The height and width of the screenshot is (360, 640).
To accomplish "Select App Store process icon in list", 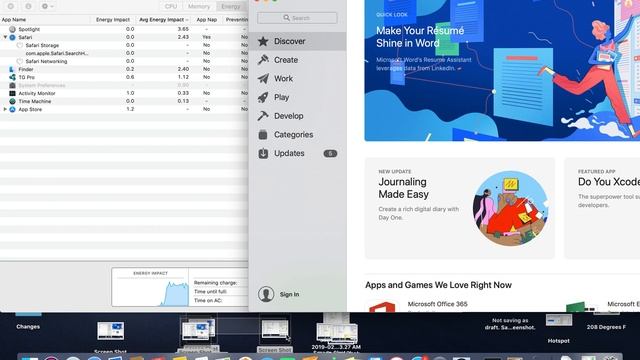I will tap(12, 109).
